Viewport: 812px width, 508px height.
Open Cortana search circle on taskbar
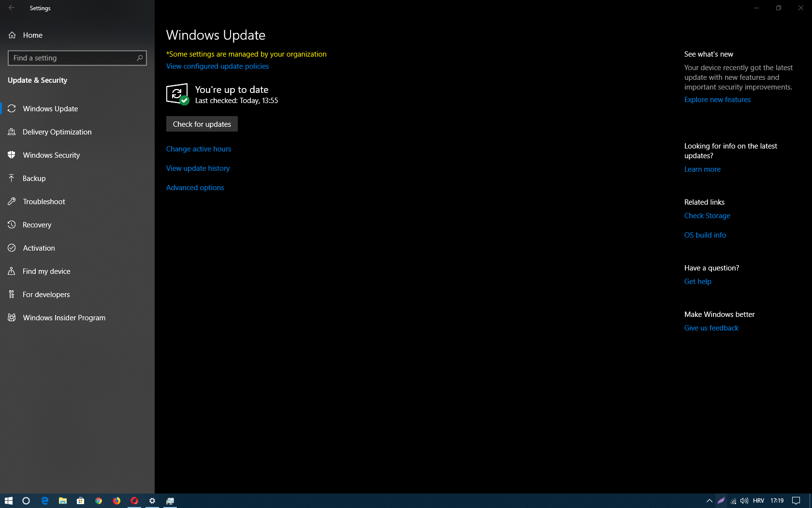pos(26,501)
